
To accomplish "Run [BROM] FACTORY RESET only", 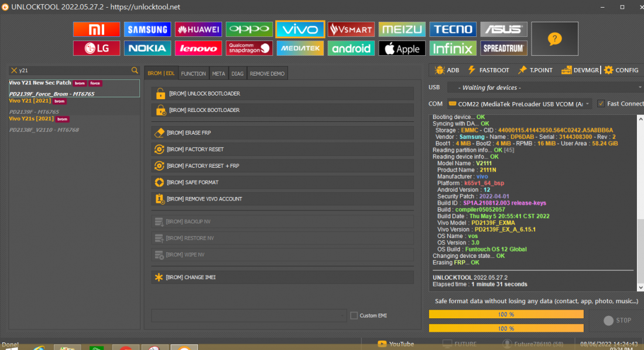I will (283, 149).
